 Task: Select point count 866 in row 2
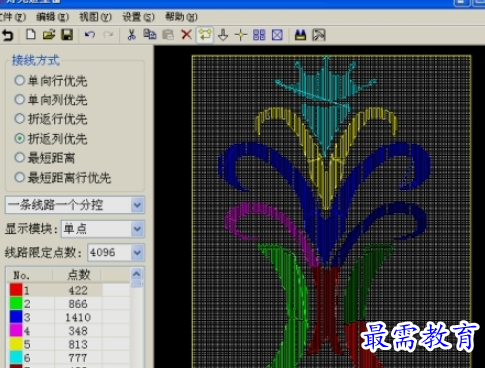78,304
